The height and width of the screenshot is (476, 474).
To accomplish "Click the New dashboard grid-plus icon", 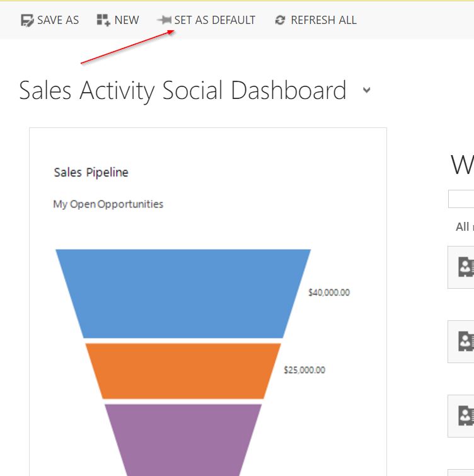I will pyautogui.click(x=103, y=20).
